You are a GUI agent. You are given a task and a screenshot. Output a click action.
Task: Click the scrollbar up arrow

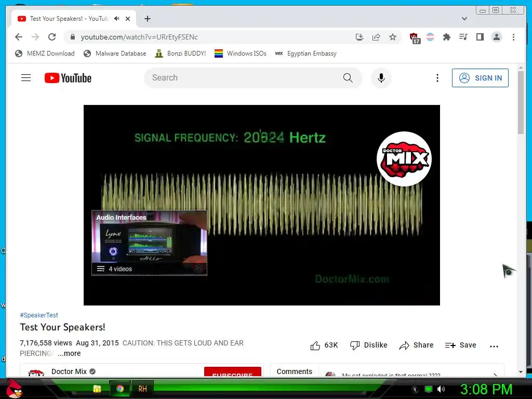click(x=521, y=68)
